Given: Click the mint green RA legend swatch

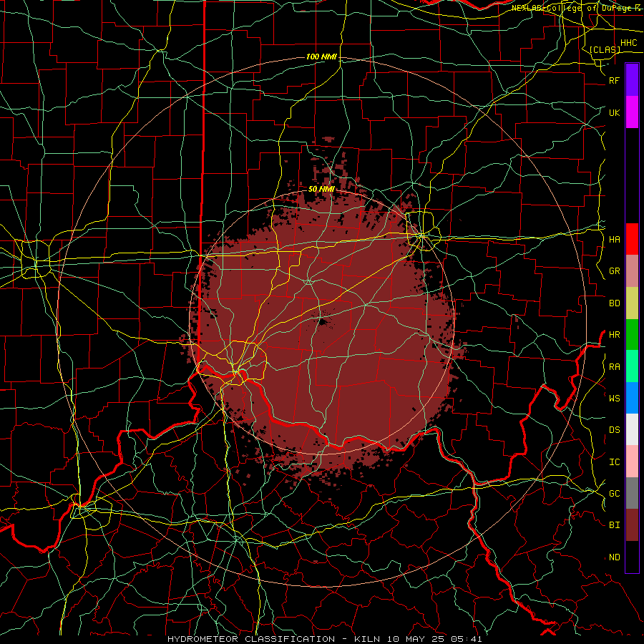Looking at the screenshot, I should tap(632, 366).
